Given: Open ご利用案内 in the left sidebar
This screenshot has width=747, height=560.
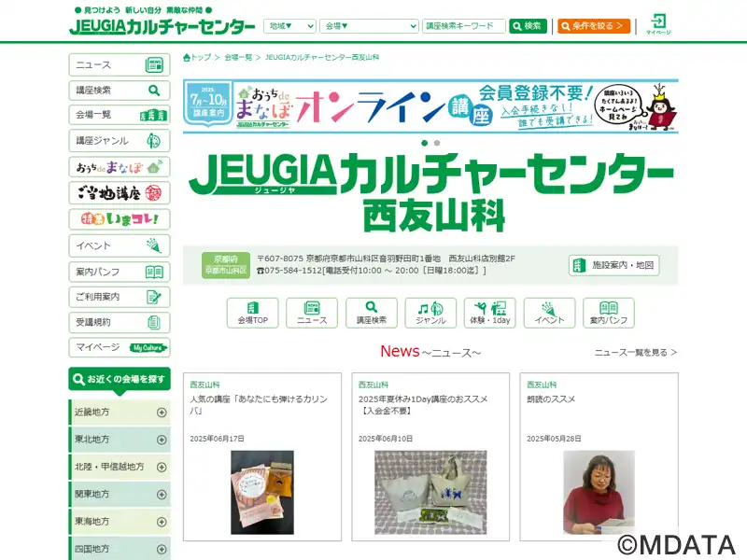Looking at the screenshot, I should (x=120, y=297).
